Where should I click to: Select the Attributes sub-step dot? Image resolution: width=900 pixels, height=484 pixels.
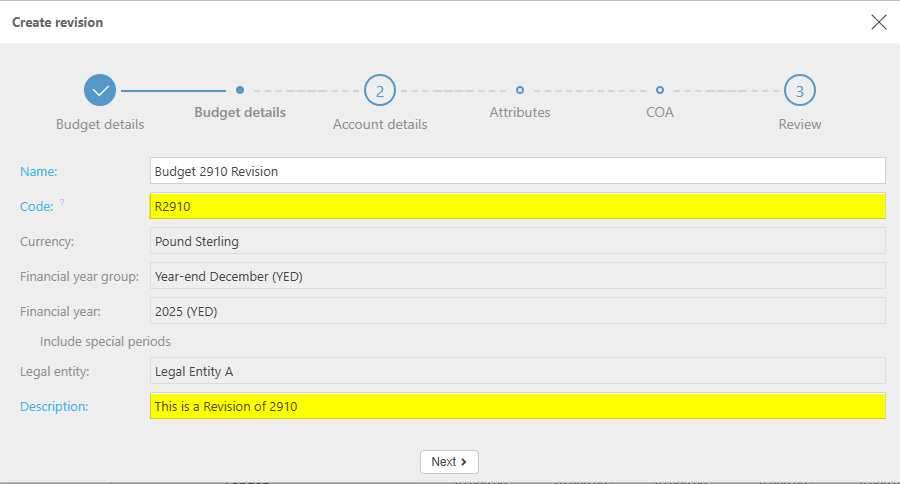coord(520,90)
